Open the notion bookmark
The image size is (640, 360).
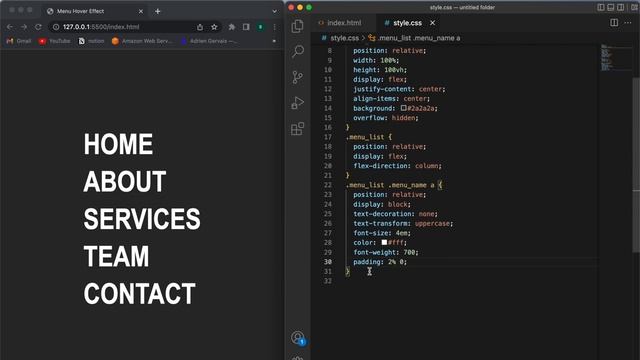[91, 41]
